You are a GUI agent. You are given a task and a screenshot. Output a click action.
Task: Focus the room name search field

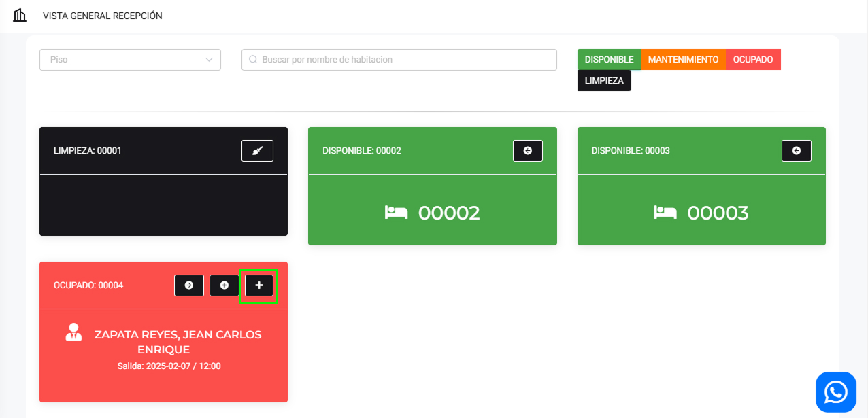[401, 60]
